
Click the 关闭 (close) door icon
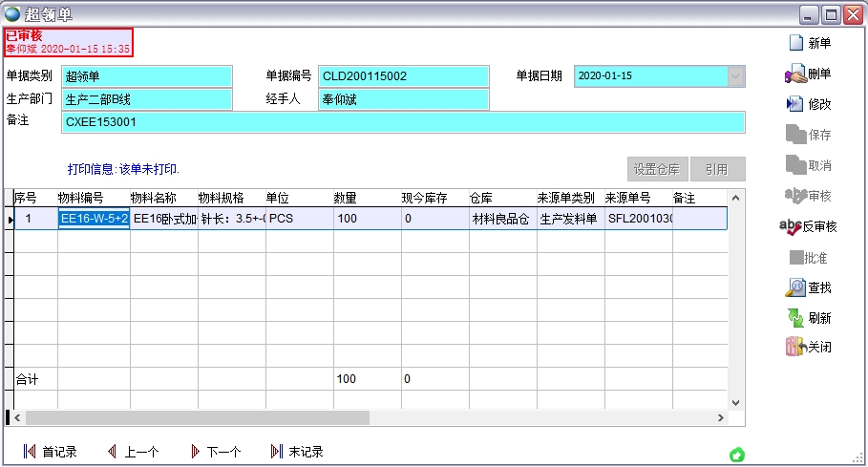point(795,347)
